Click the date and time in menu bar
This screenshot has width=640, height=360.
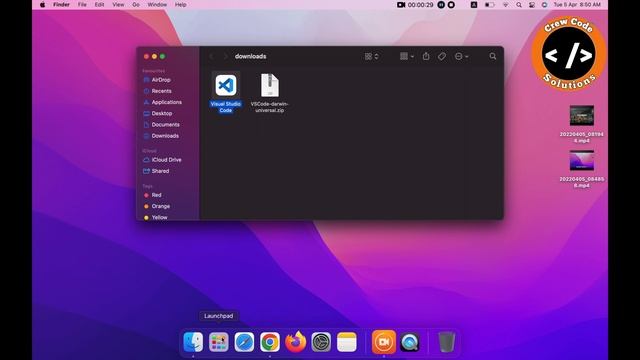577,4
